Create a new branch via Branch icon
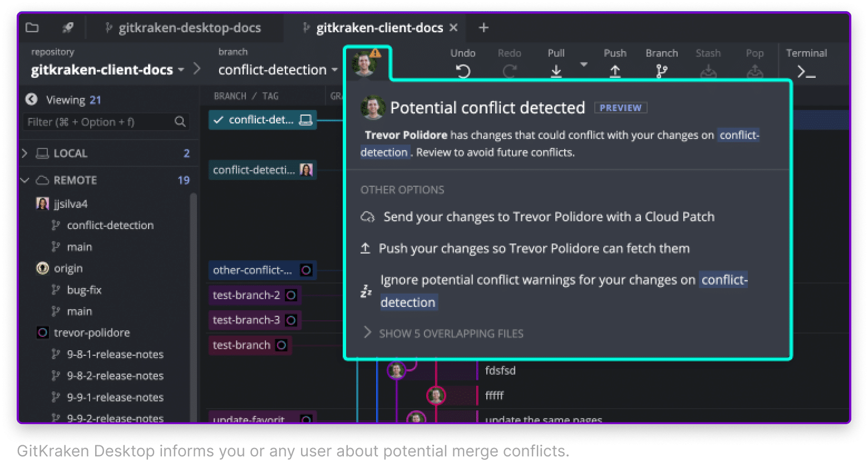 [x=662, y=71]
